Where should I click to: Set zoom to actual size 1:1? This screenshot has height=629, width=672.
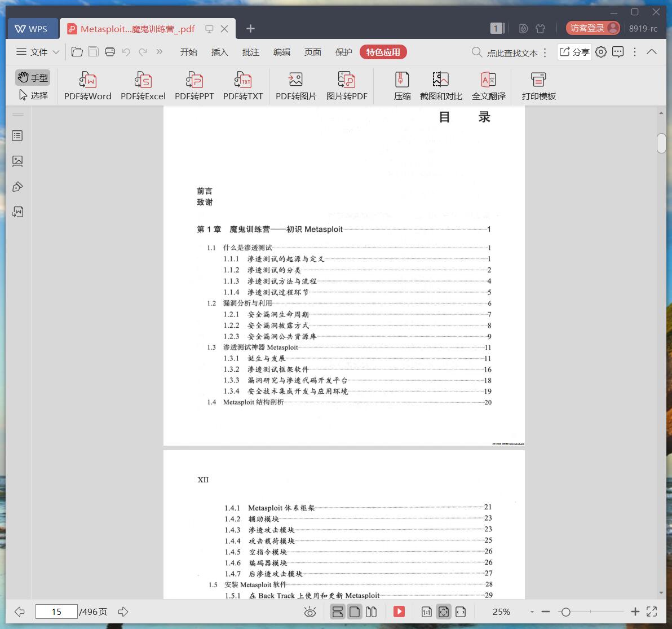pos(426,612)
